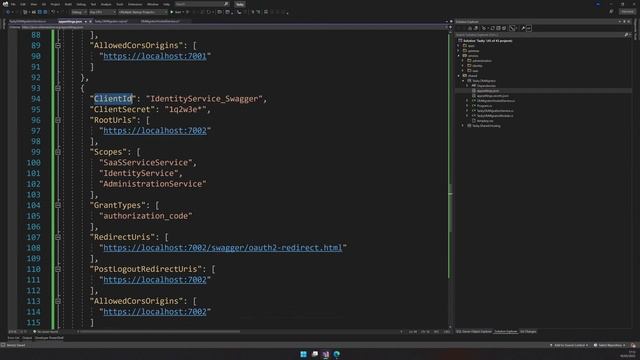Click the Home icon in Solution Explorer toolbar
The width and height of the screenshot is (640, 360).
pyautogui.click(x=469, y=28)
